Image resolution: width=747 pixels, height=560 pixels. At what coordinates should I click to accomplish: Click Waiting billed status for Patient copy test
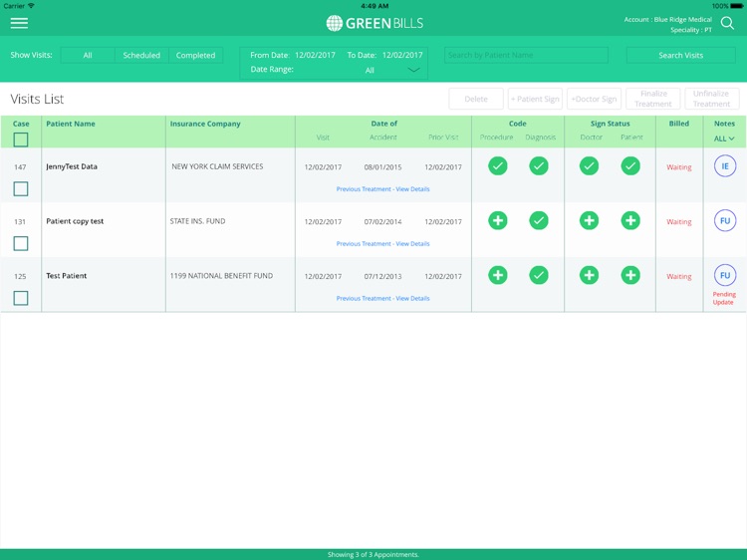[x=679, y=222]
